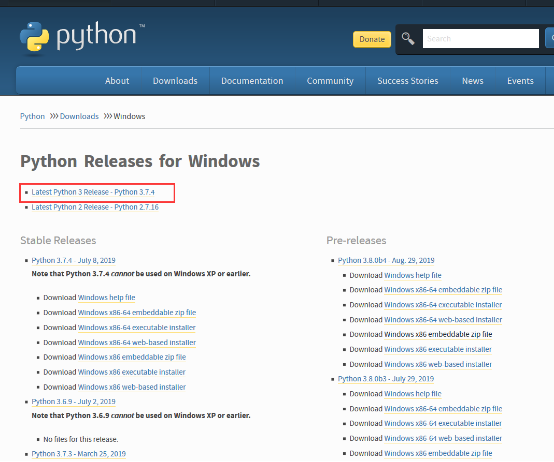Open the Downloads menu

click(175, 81)
